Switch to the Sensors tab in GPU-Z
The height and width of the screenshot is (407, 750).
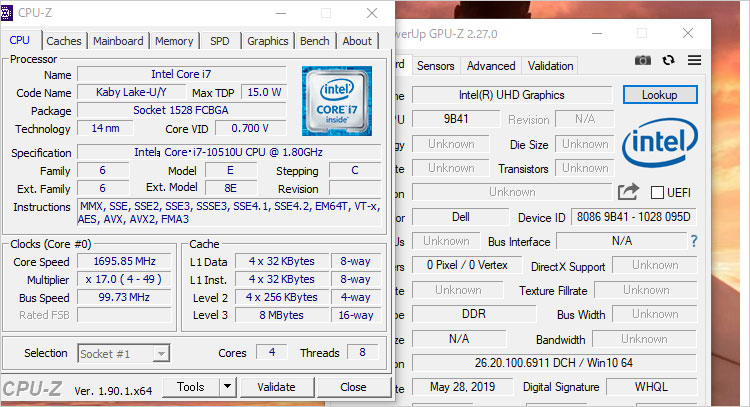pyautogui.click(x=435, y=66)
